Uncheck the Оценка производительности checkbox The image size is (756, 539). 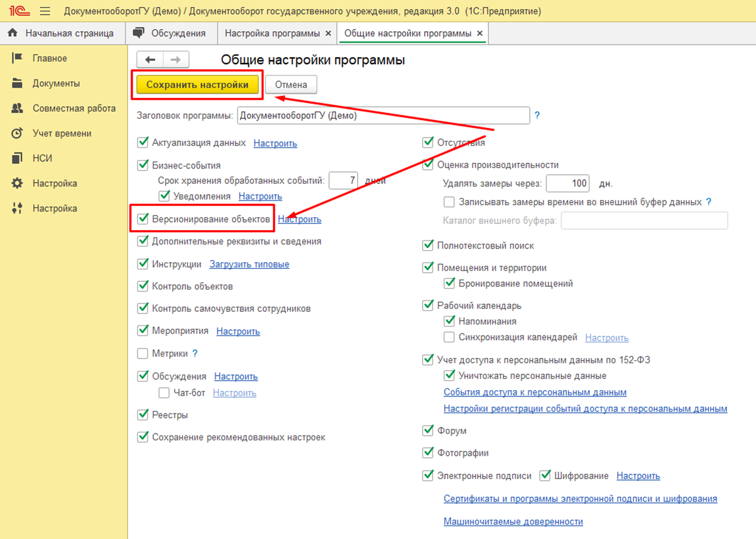click(x=427, y=164)
